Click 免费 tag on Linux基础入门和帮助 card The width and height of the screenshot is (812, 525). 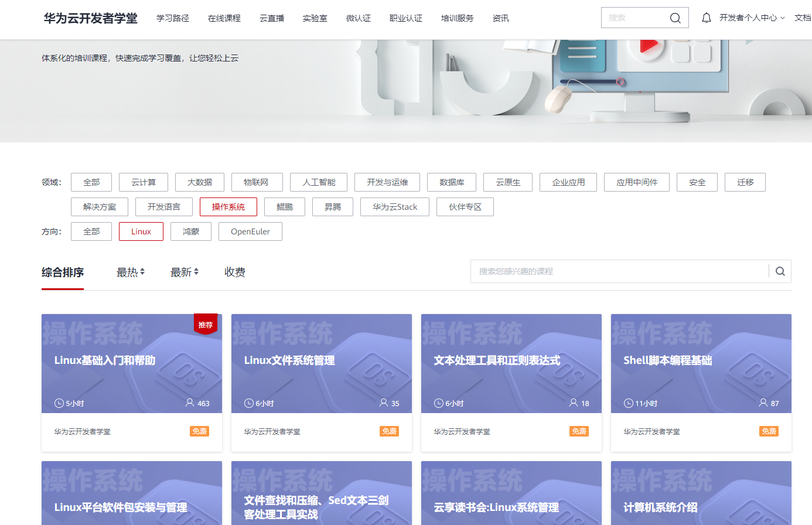(x=200, y=431)
